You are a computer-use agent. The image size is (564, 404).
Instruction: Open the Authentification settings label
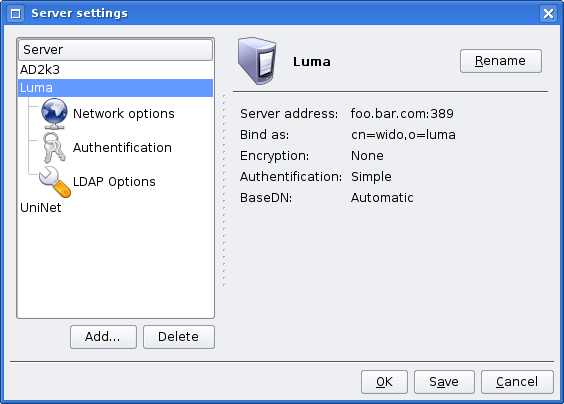click(122, 147)
